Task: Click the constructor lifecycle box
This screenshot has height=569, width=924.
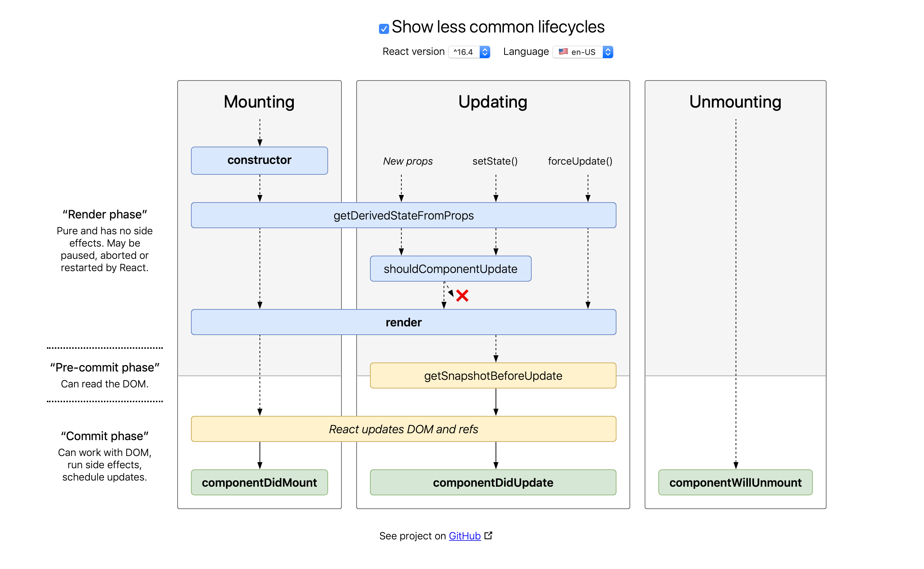Action: [259, 160]
